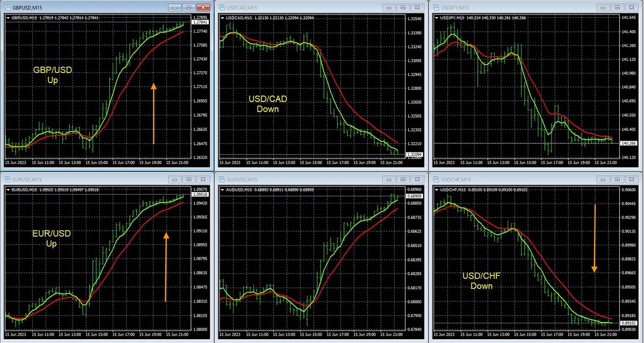The image size is (644, 343).
Task: Maximize the USDCHF,M15 chart window
Action: 617,179
